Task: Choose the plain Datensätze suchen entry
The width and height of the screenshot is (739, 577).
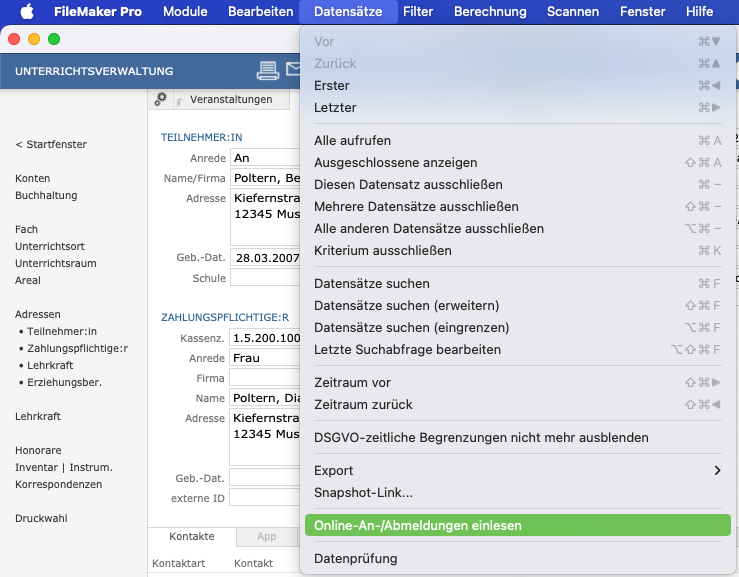Action: [x=518, y=283]
